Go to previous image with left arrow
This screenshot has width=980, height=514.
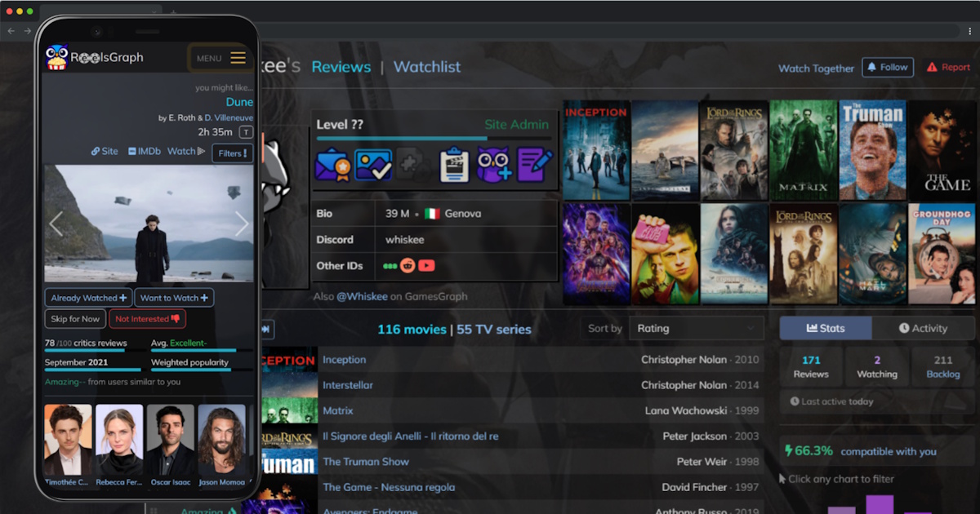(x=56, y=224)
